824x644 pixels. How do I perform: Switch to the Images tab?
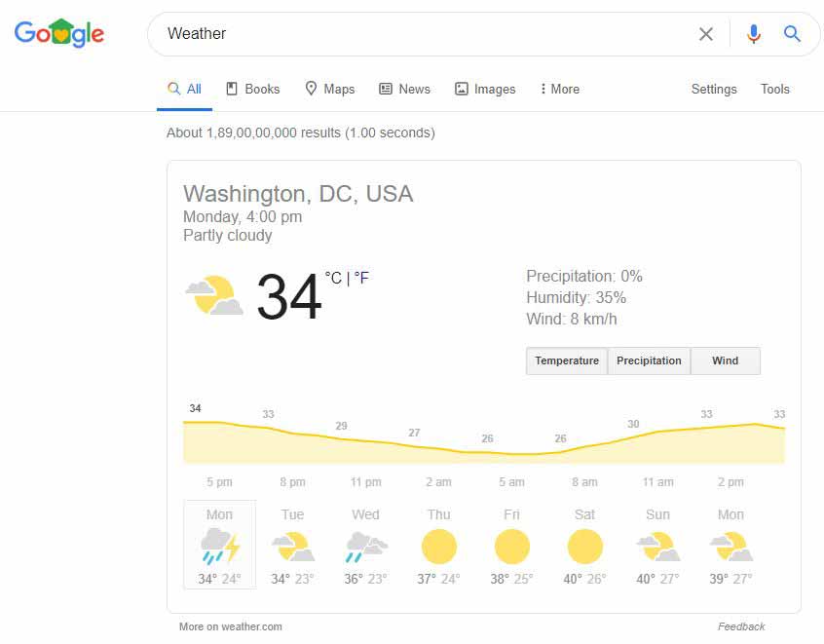point(484,89)
